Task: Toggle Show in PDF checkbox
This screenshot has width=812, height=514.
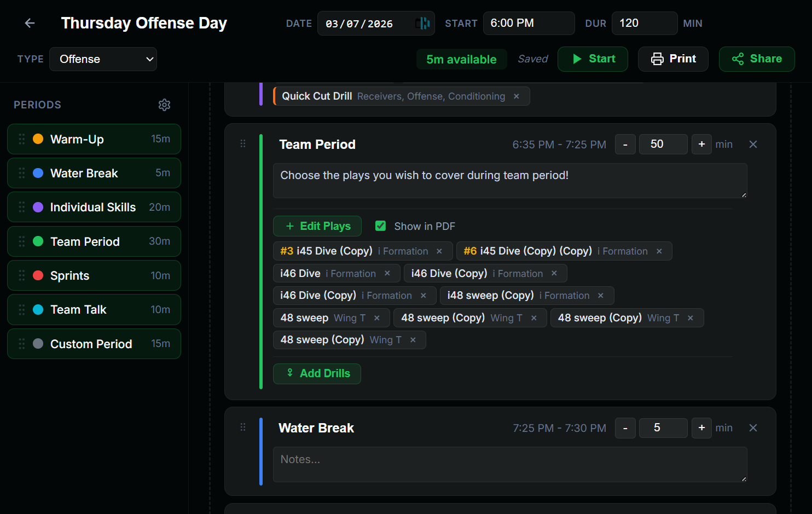Action: coord(381,226)
